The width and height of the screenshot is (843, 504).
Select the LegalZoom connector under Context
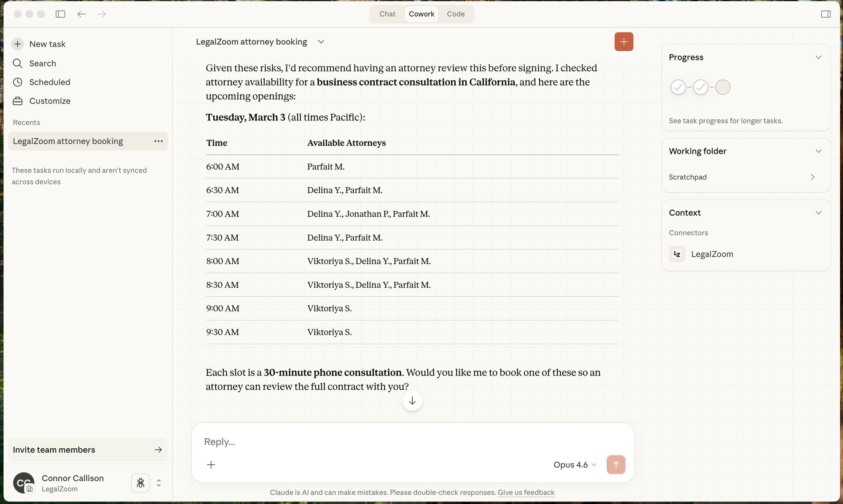click(x=712, y=254)
